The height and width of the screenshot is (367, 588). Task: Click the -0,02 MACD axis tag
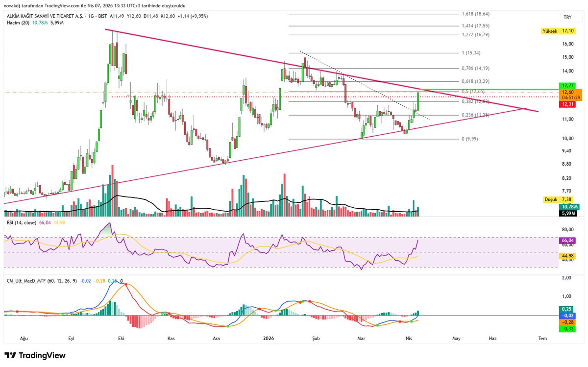point(567,316)
